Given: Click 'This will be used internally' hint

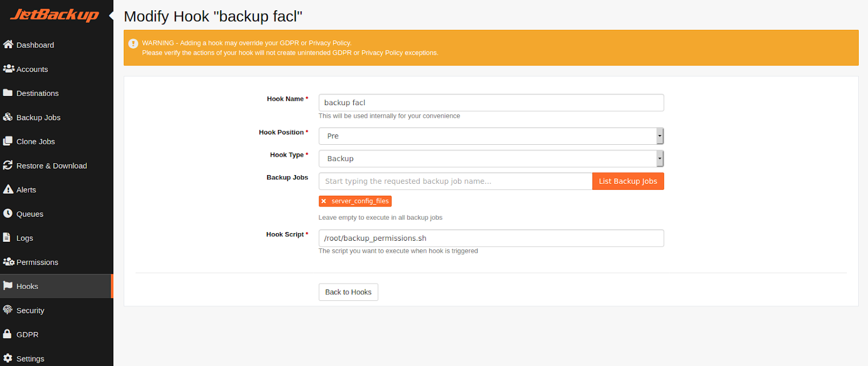Looking at the screenshot, I should click(x=389, y=115).
